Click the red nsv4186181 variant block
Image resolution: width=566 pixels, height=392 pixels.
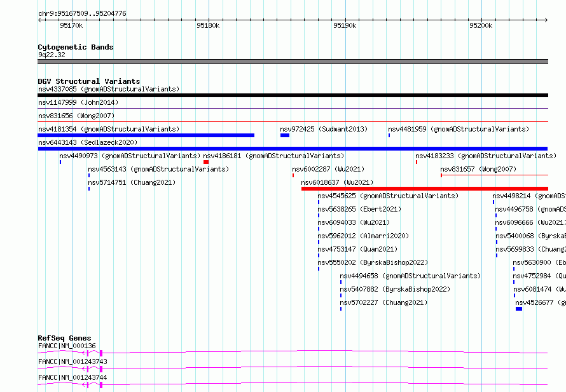[206, 162]
